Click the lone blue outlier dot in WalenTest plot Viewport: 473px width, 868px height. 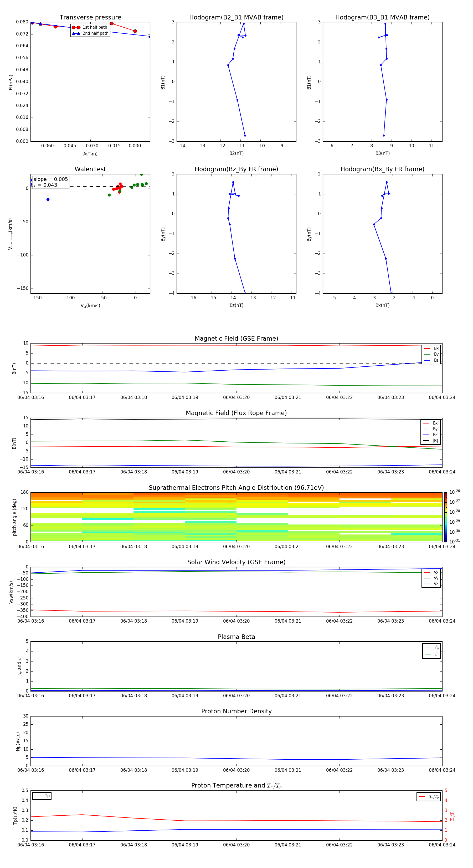[x=48, y=199]
